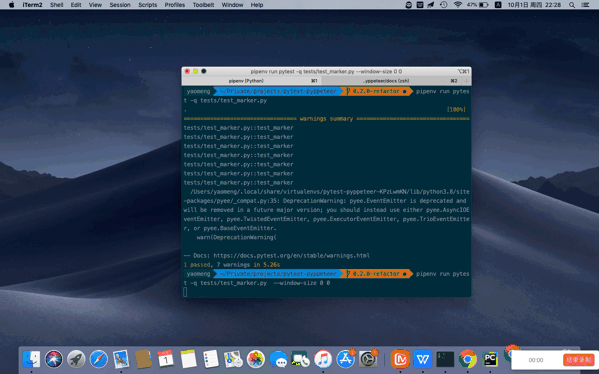599x374 pixels.
Task: Click 'warn(DeprecationWarning(' line
Action: (236, 237)
